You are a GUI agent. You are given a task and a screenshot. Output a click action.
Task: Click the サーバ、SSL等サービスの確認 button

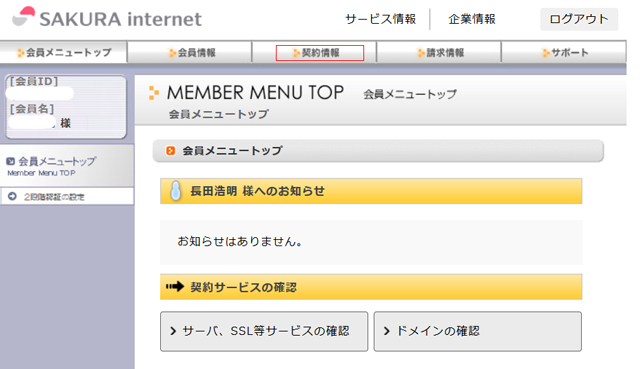tap(264, 331)
